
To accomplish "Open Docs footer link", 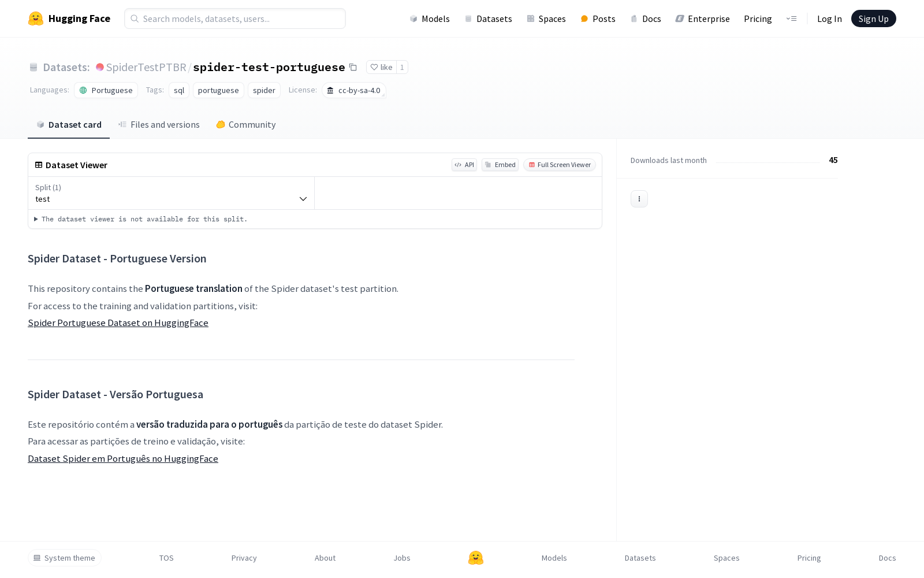I will tap(888, 558).
